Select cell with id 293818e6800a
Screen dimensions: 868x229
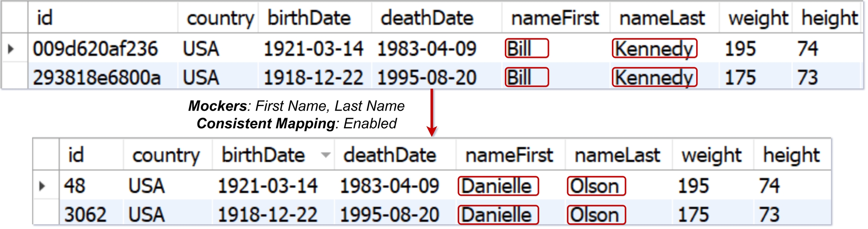click(96, 77)
